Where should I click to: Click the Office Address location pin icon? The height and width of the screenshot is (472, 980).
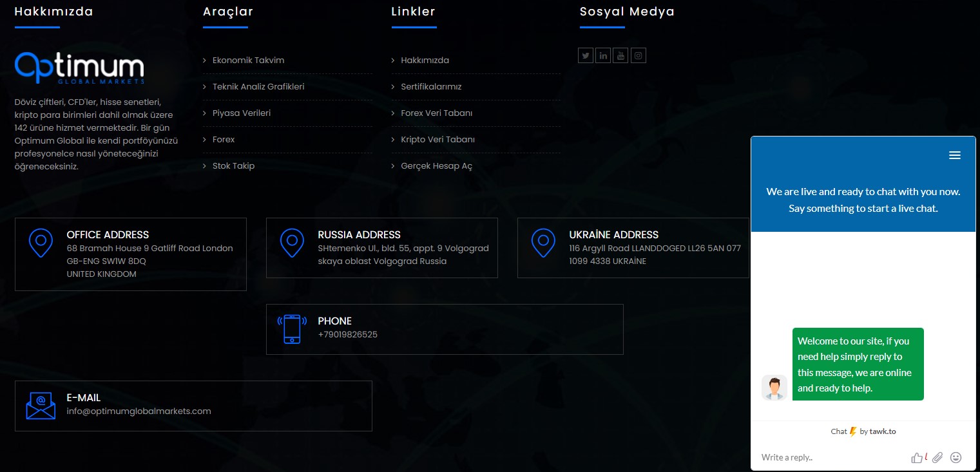pos(41,243)
